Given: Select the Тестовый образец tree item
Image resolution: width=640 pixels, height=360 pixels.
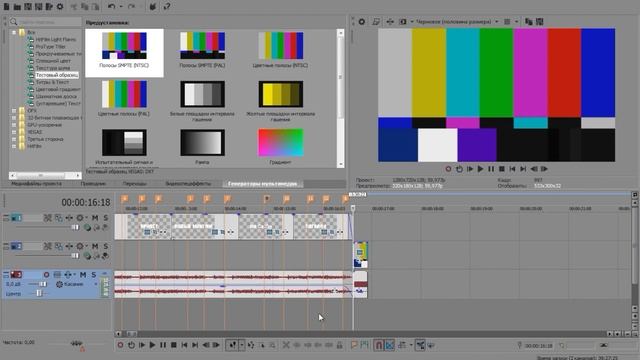Looking at the screenshot, I should coord(57,75).
